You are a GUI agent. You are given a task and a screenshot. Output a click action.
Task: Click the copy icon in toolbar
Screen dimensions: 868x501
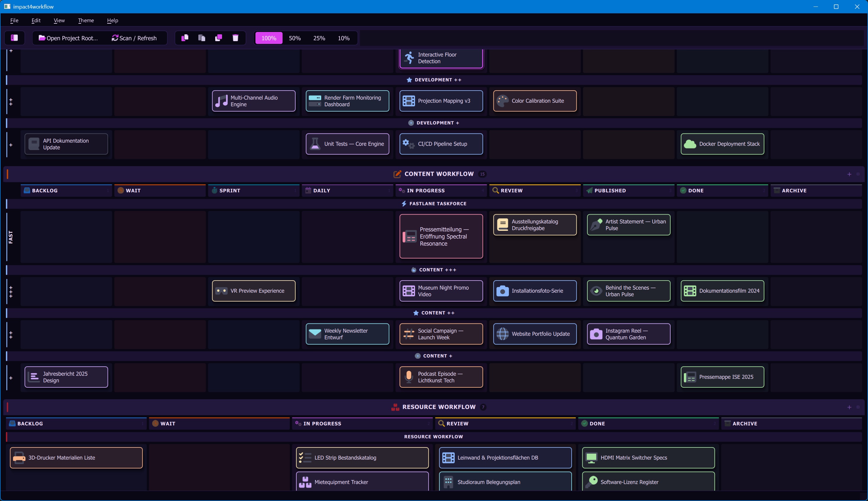coord(185,38)
